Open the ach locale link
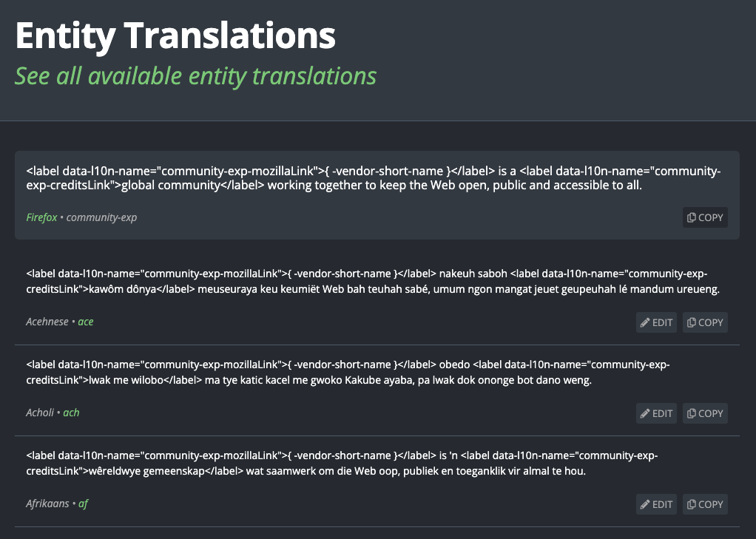 71,413
